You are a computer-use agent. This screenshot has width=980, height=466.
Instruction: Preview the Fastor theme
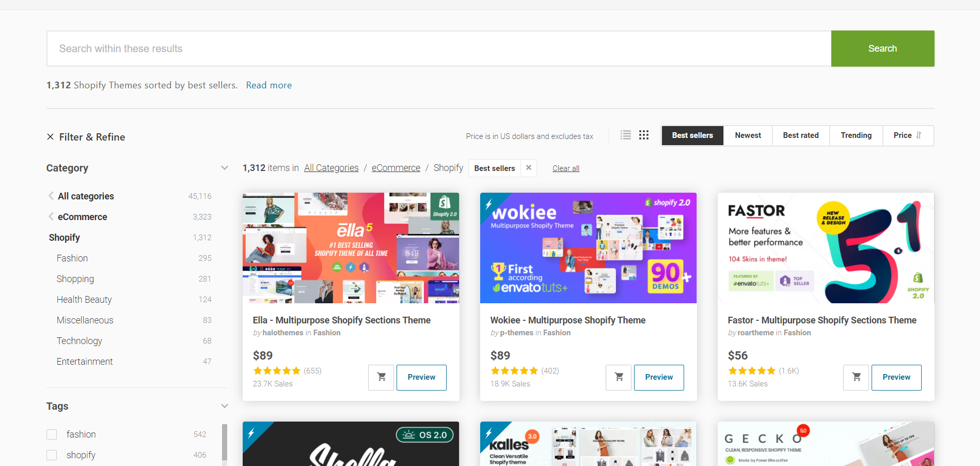(896, 377)
